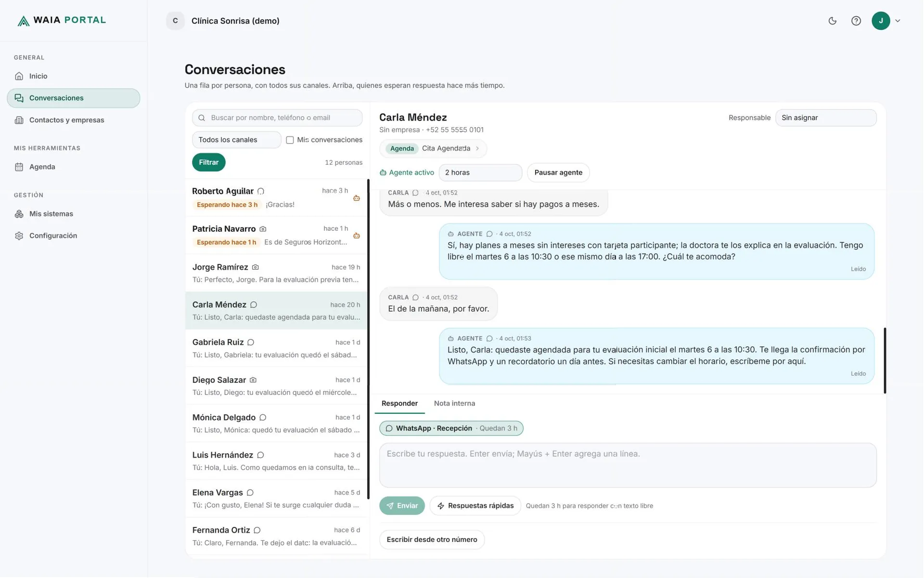This screenshot has height=578, width=924.
Task: Click WhatsApp icon next to Elena Vargas
Action: click(250, 493)
